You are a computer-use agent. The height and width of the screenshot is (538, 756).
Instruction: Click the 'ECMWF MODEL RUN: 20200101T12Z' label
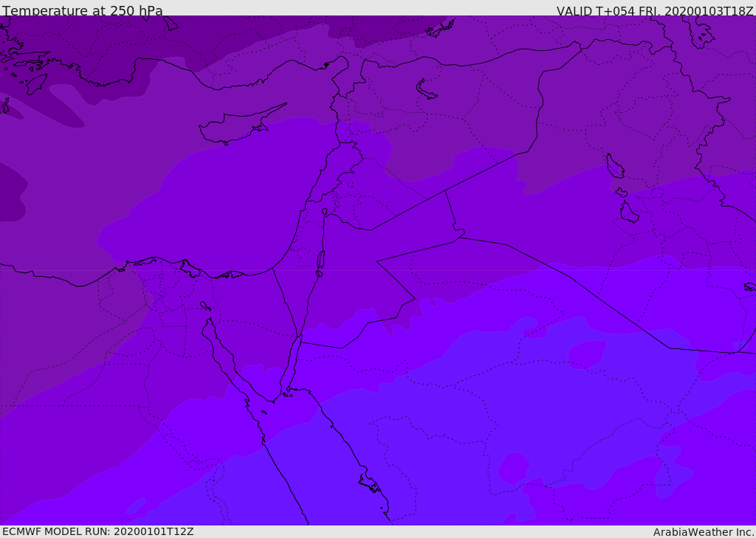98,531
